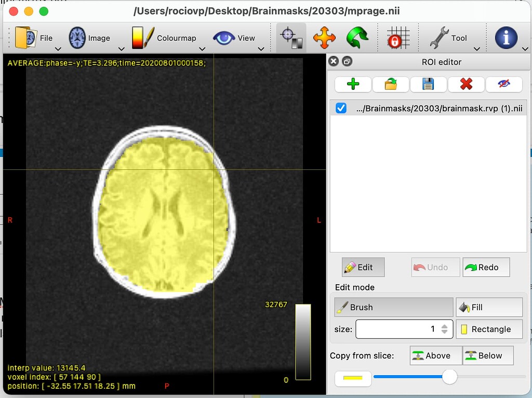Expand the toolbar overflow arrow after info

tap(525, 49)
